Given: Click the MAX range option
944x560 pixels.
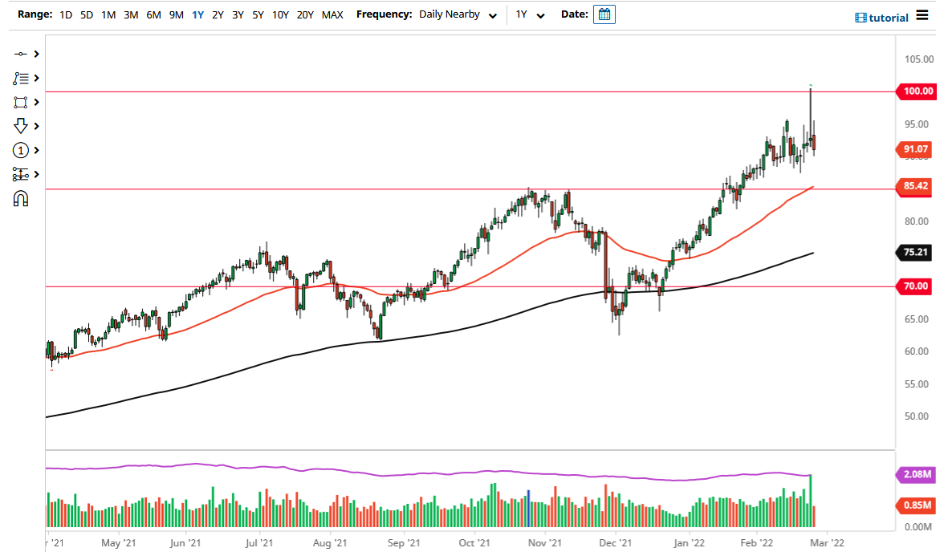Looking at the screenshot, I should pyautogui.click(x=332, y=14).
